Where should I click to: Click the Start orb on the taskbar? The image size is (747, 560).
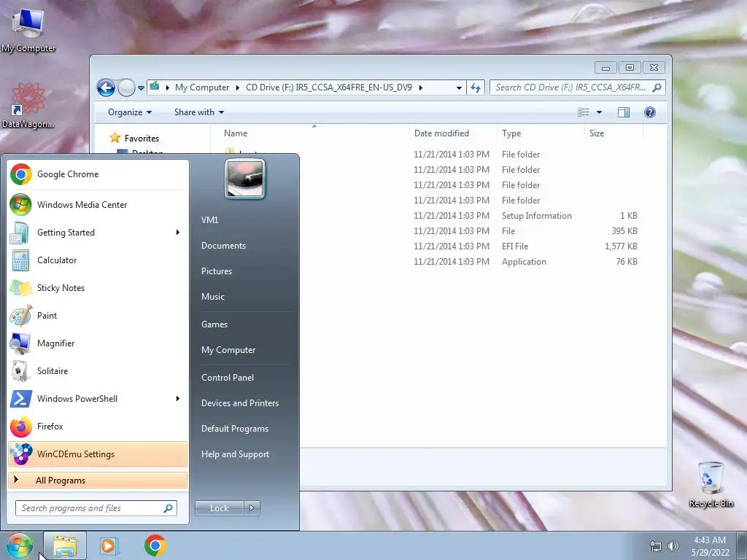(x=20, y=545)
